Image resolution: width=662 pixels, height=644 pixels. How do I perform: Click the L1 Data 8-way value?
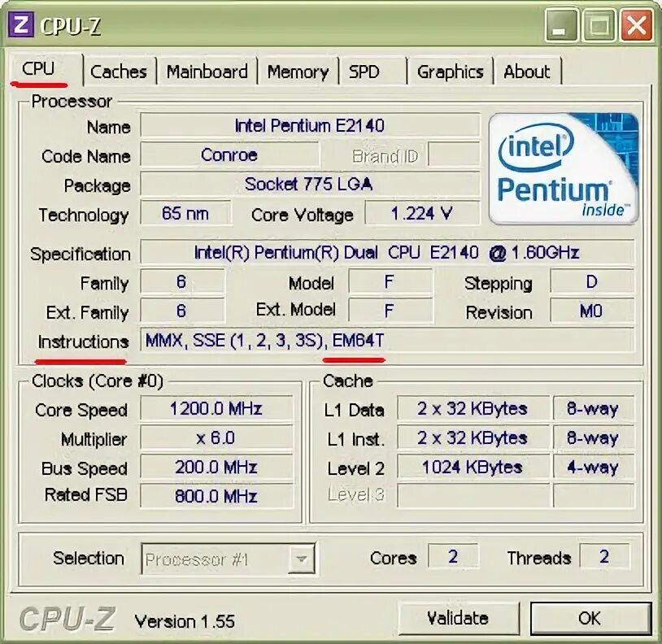click(594, 408)
